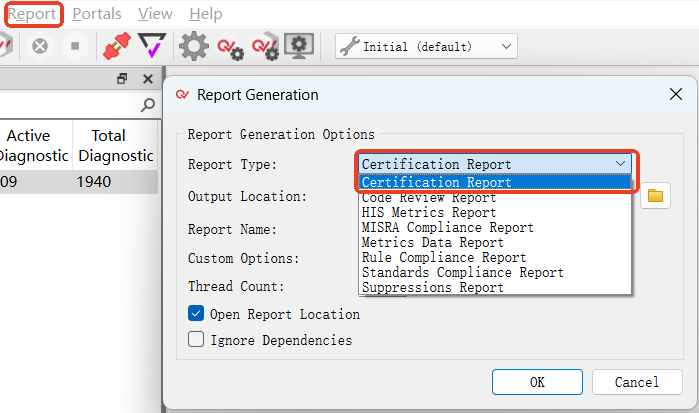Viewport: 699px width, 413px height.
Task: Click the large gear settings icon
Action: pos(193,45)
